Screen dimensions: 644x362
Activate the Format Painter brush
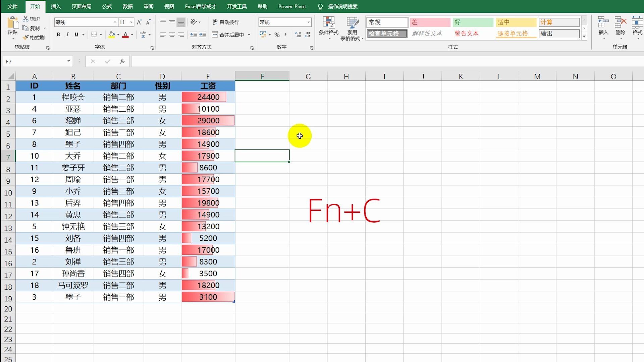[26, 37]
